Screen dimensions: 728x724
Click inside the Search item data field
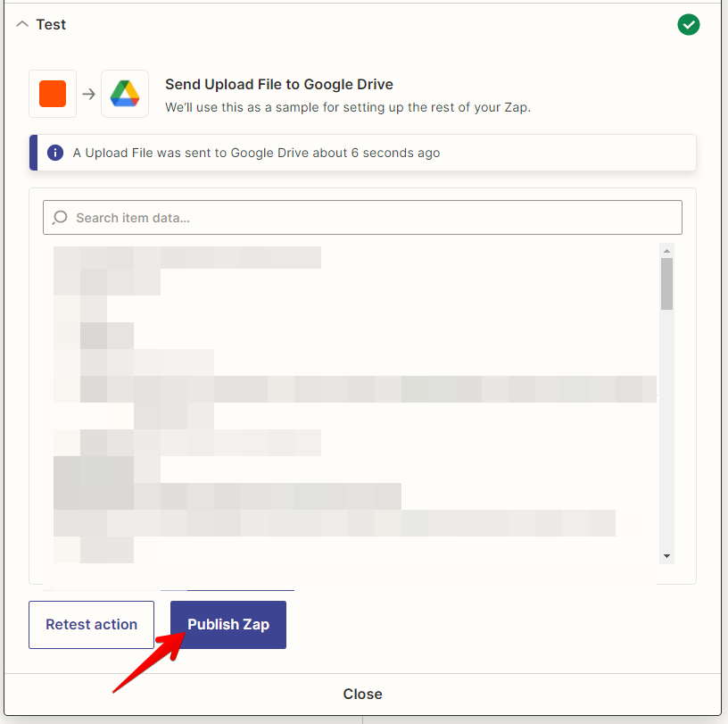[x=357, y=217]
